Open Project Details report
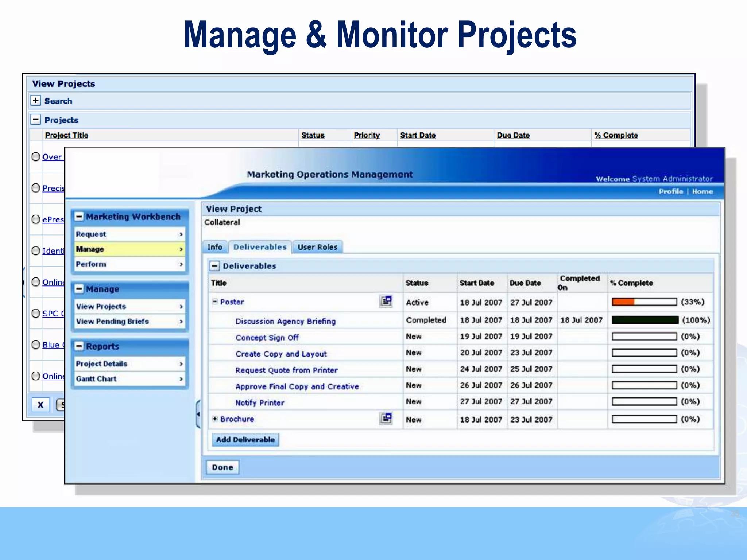The height and width of the screenshot is (560, 747). coord(129,364)
